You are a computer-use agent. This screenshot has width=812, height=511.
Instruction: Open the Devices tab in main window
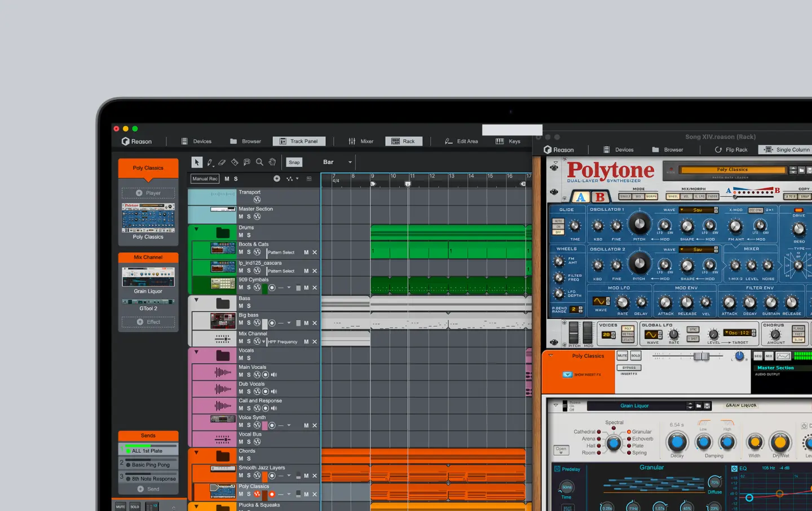pos(197,142)
